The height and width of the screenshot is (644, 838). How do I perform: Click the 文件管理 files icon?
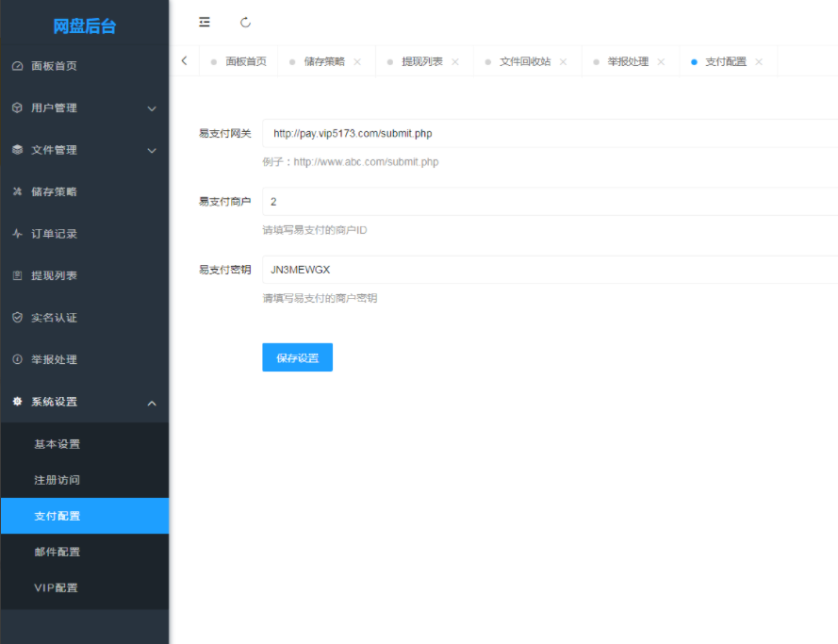click(x=16, y=149)
